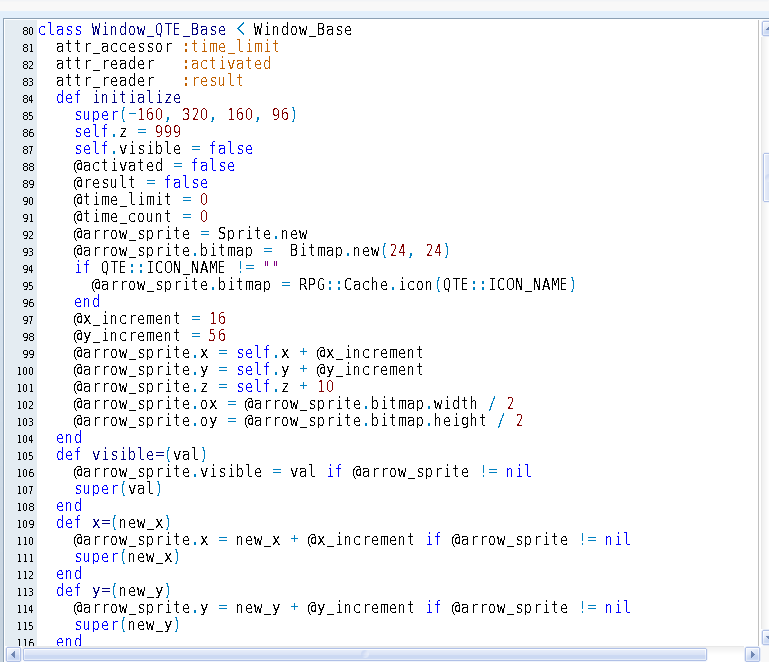Click '@activated = false' line

tap(154, 166)
